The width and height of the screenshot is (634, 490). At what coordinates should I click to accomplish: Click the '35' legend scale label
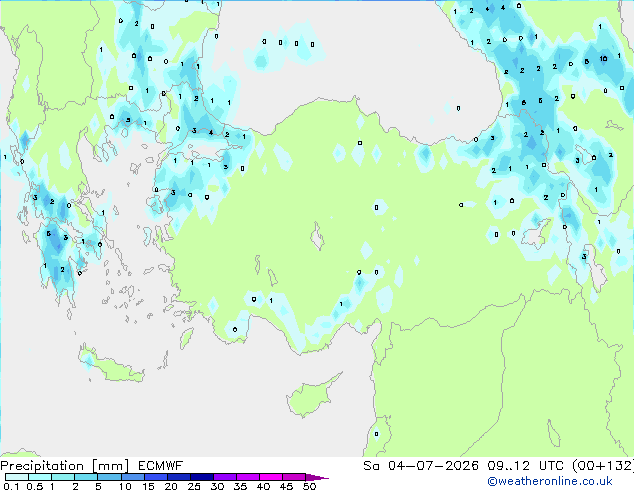[240, 486]
